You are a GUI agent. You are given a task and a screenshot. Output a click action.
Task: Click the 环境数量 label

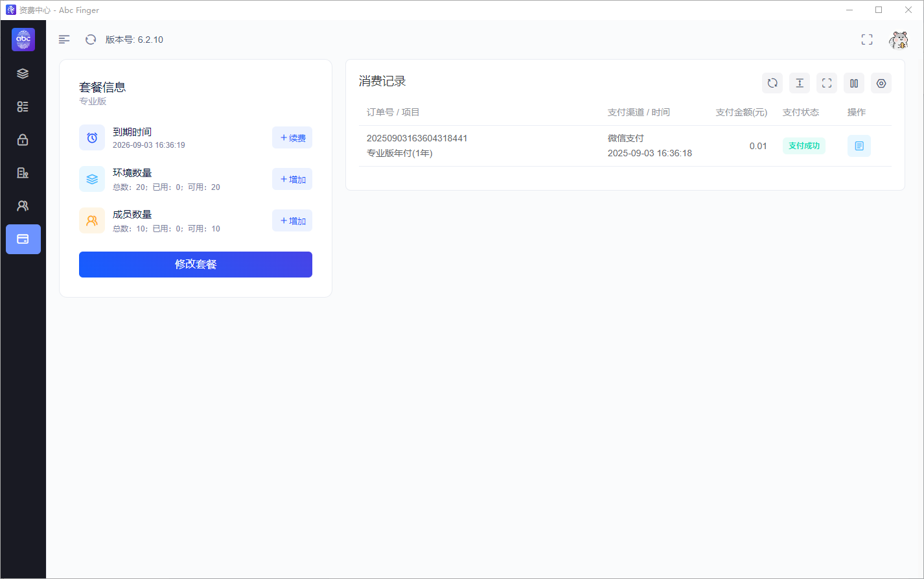coord(132,172)
